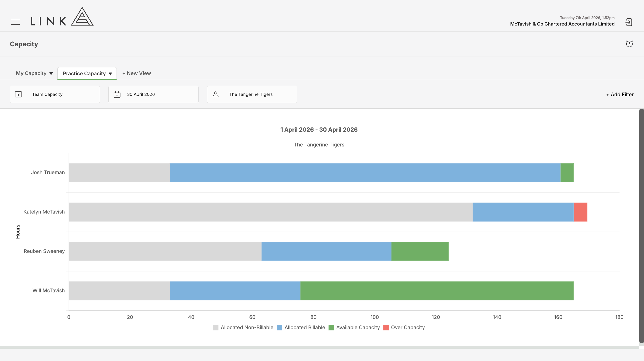Click Reuben Sweeney's green available capacity segment

pos(420,251)
